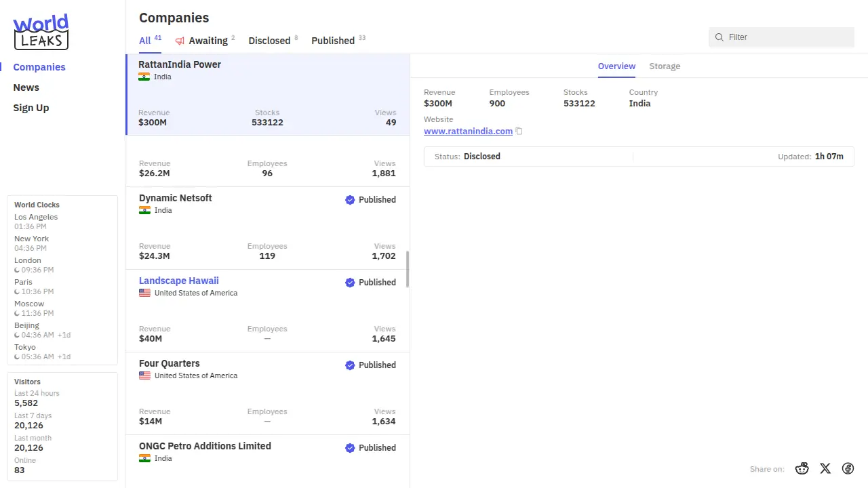
Task: Select the Published companies tab
Action: click(333, 41)
